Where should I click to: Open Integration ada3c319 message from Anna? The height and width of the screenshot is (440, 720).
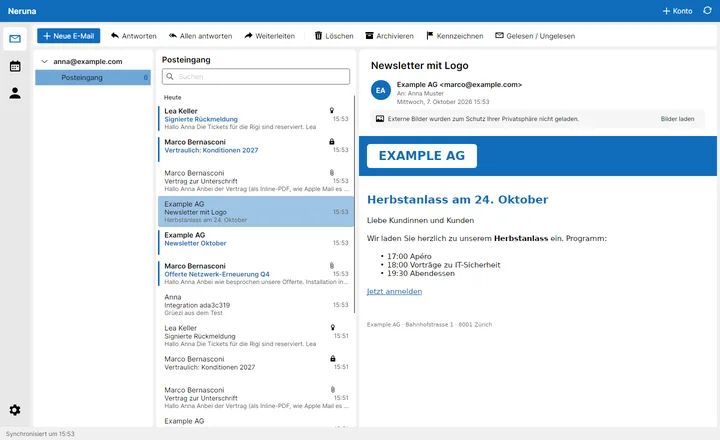(x=256, y=305)
